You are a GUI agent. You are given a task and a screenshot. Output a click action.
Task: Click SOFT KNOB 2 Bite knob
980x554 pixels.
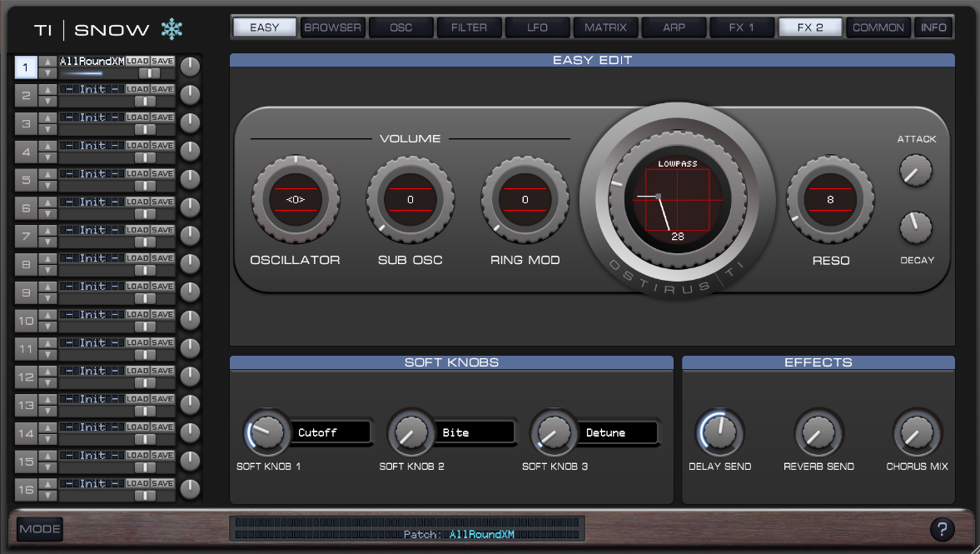click(410, 432)
